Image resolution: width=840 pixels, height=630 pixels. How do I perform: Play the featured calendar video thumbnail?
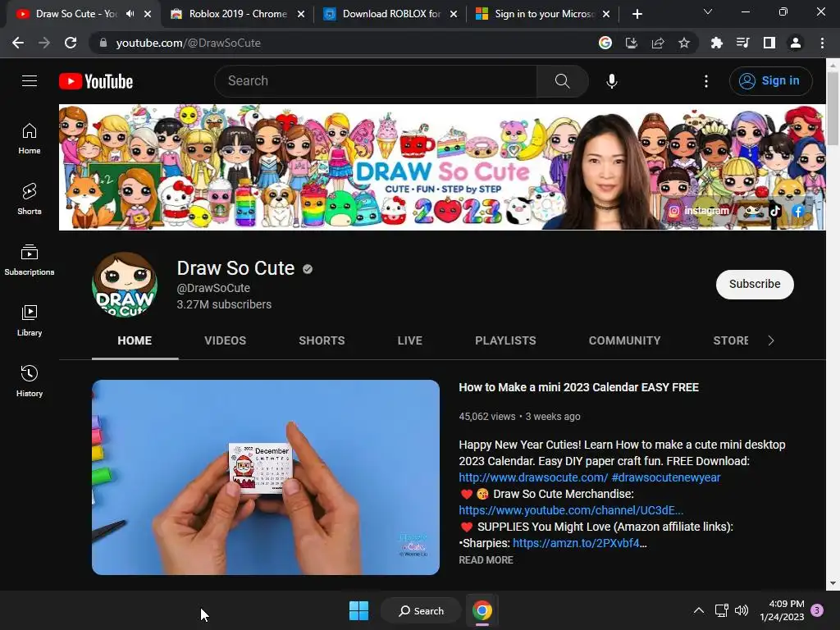point(266,477)
